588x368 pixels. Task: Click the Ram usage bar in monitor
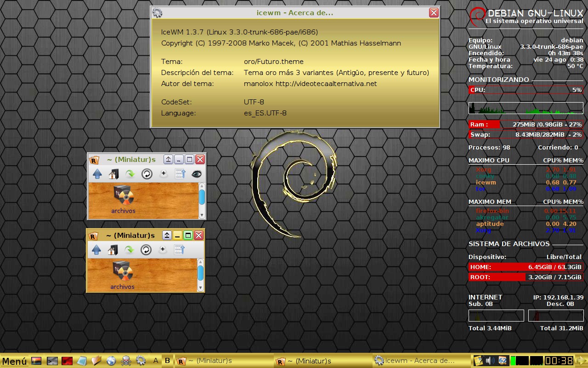[526, 124]
